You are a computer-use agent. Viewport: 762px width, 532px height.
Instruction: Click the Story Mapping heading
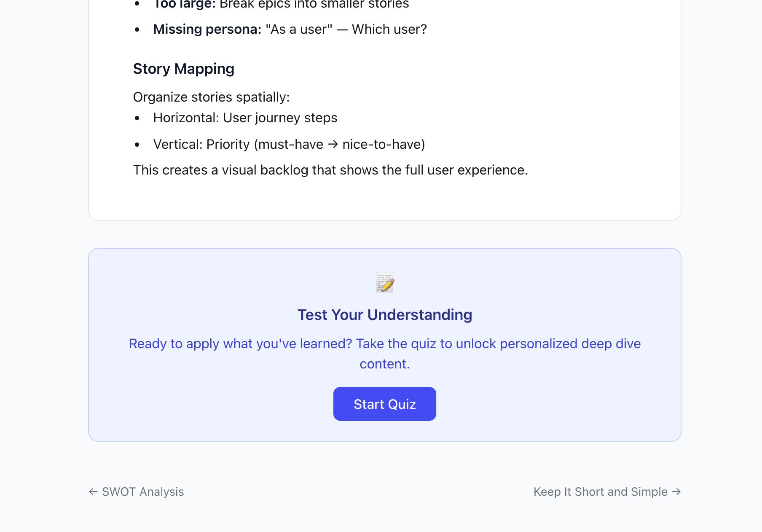(x=183, y=69)
